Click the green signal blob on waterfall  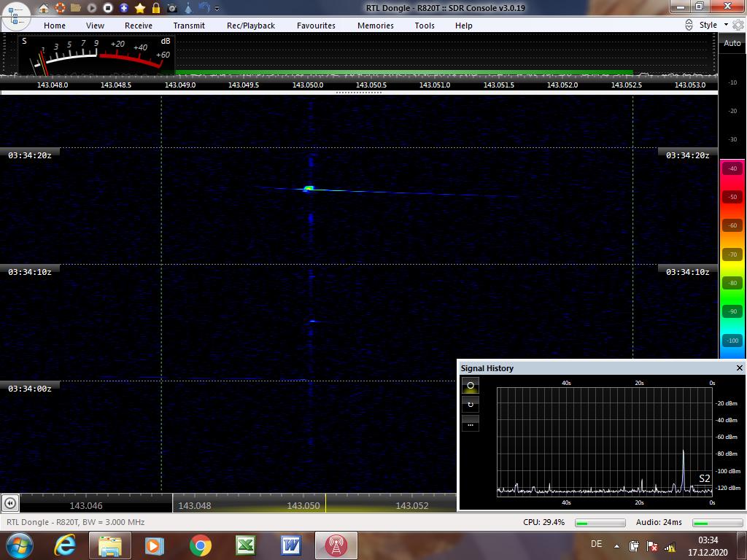[309, 189]
